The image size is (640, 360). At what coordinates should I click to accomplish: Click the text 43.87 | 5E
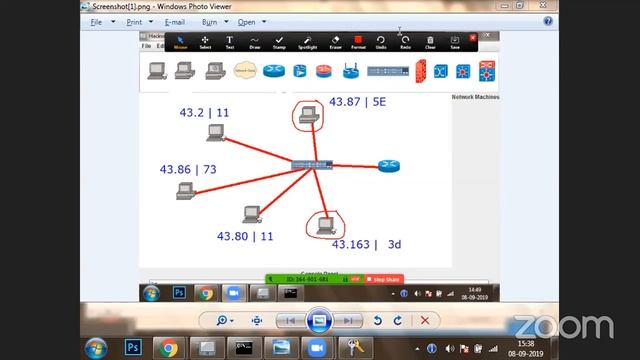(358, 102)
